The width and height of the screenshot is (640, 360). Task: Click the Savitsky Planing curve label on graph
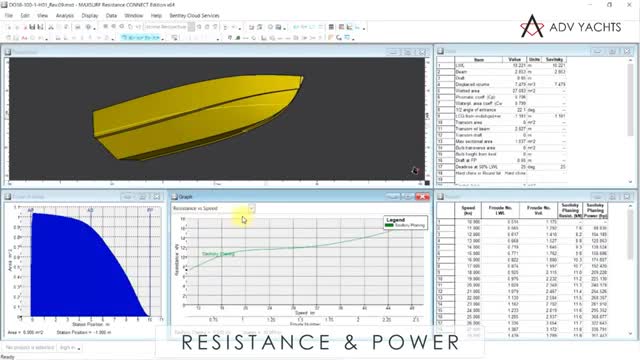coord(218,254)
